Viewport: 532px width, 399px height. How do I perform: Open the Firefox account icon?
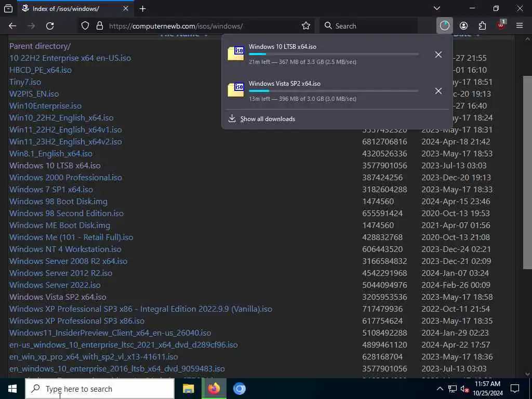coord(463,26)
